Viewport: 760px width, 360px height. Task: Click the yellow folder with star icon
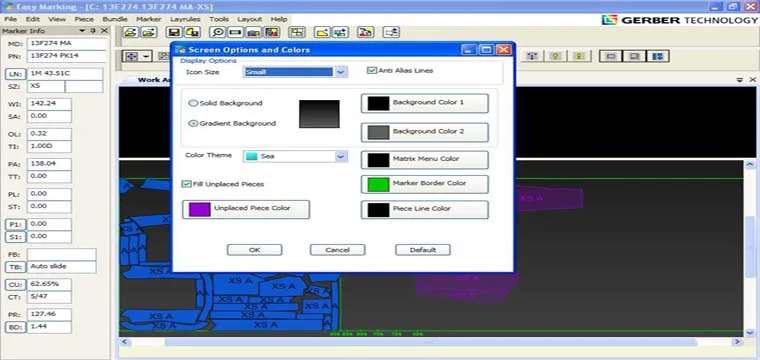tap(322, 32)
